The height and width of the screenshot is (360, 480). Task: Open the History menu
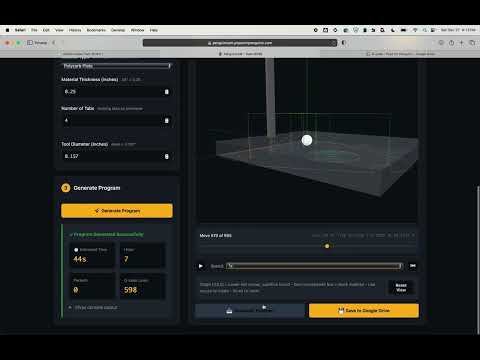75,30
